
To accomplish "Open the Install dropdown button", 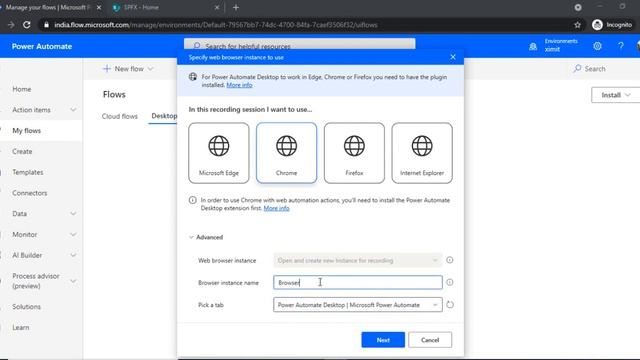I will (616, 95).
